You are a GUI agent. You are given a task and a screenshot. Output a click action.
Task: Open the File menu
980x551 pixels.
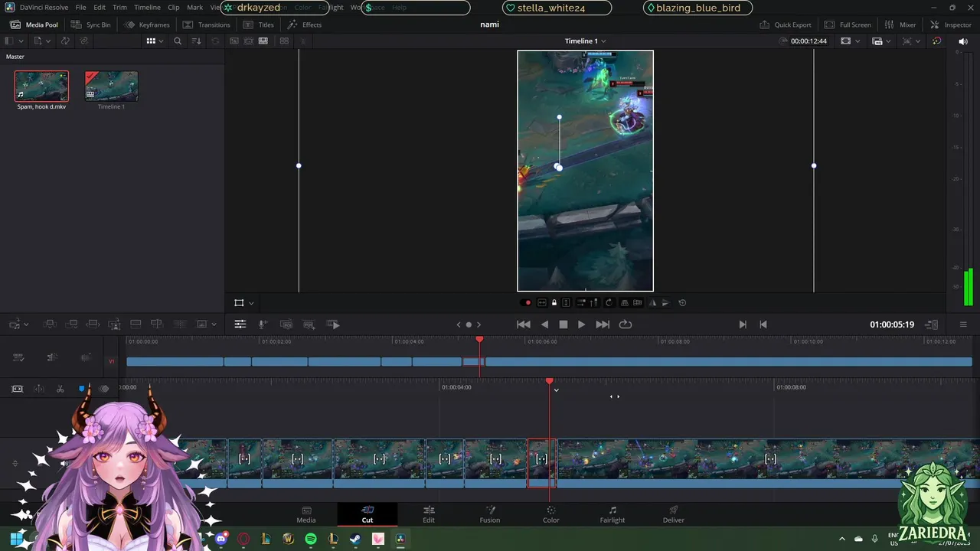pyautogui.click(x=80, y=8)
